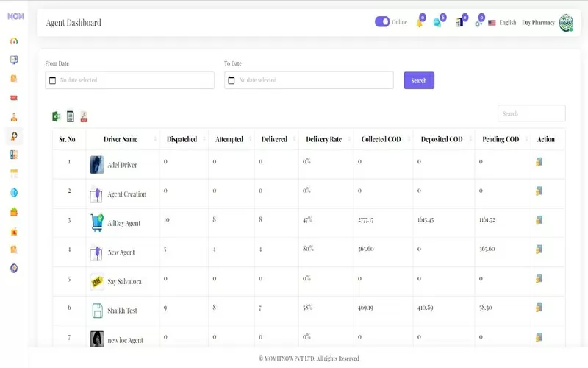This screenshot has height=368, width=588.
Task: Export table to Excel
Action: (x=57, y=116)
